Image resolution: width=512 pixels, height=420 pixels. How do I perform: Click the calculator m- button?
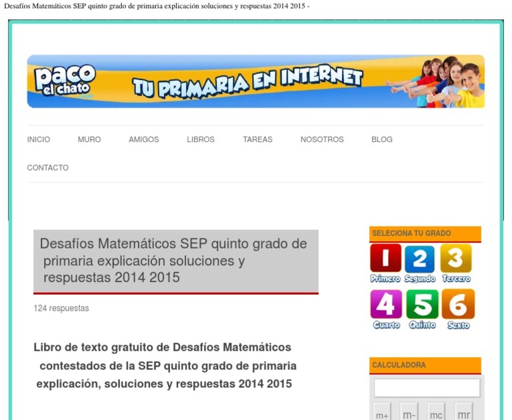coord(409,412)
